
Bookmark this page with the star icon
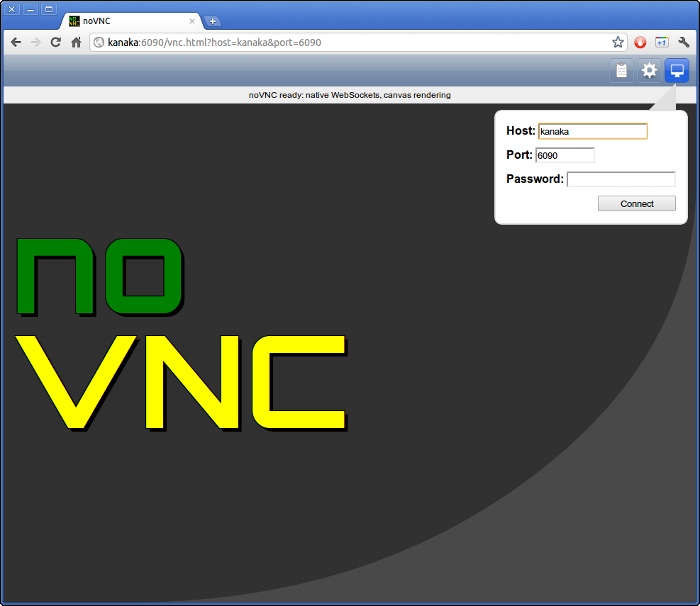(618, 42)
